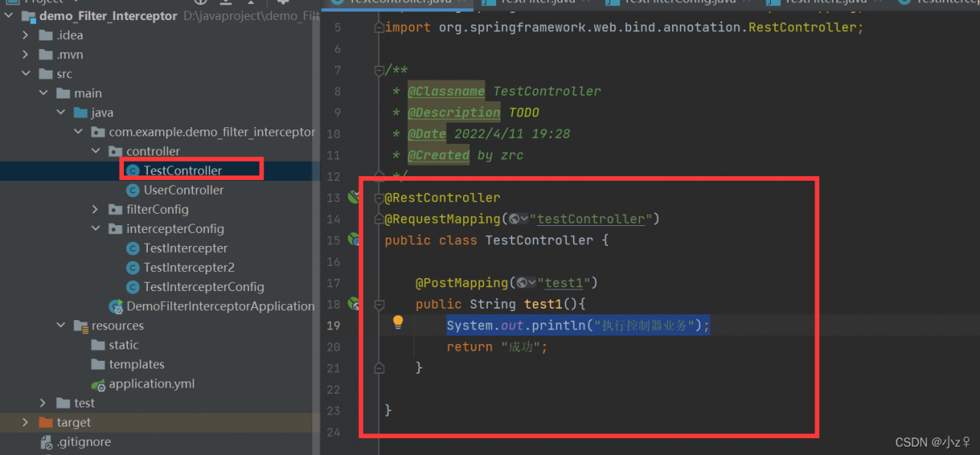Toggle fold marker at test1 closing brace
Screen dimensions: 980x455
pyautogui.click(x=378, y=368)
